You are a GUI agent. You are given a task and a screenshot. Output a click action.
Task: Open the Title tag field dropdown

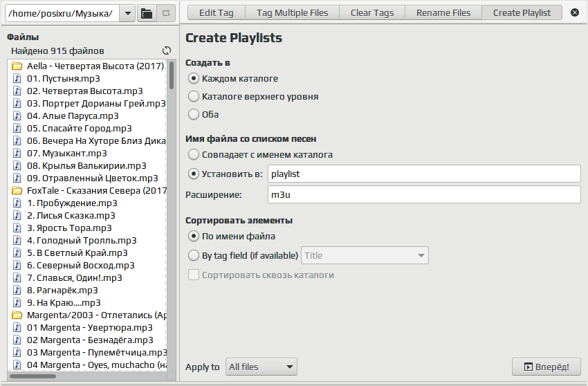point(365,255)
